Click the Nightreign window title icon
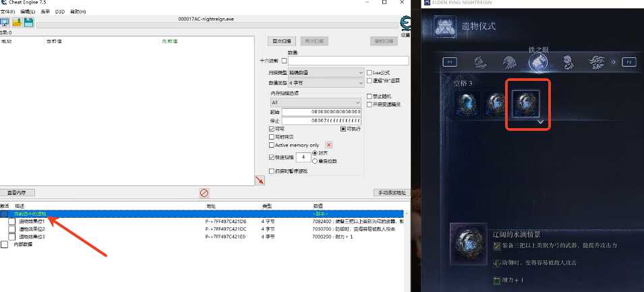The image size is (644, 292). 427,3
